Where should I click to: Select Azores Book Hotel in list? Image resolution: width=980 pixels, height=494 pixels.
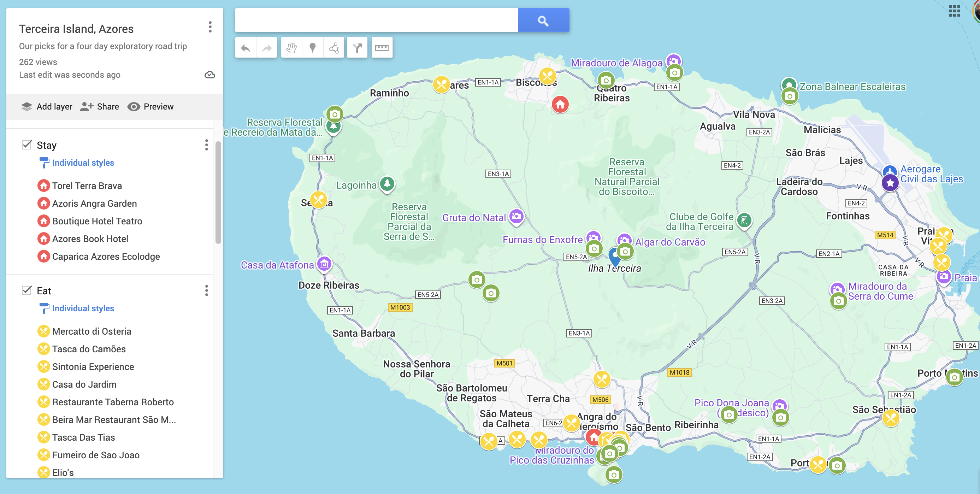tap(90, 239)
